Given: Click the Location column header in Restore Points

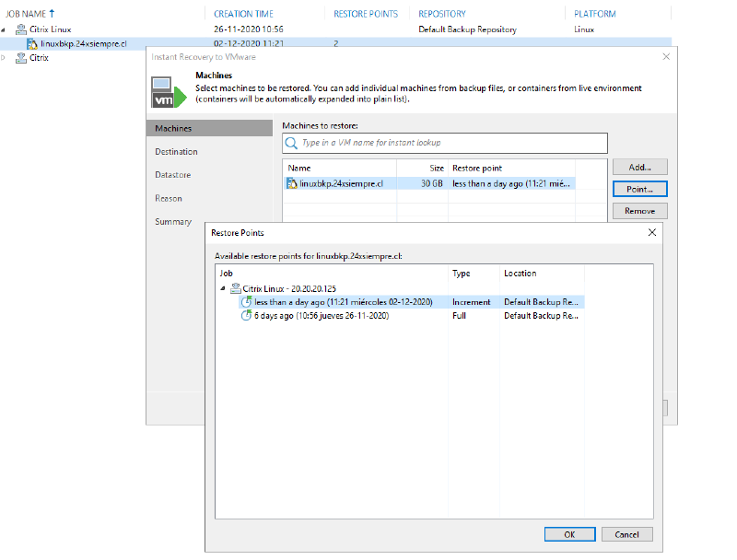Looking at the screenshot, I should [520, 274].
